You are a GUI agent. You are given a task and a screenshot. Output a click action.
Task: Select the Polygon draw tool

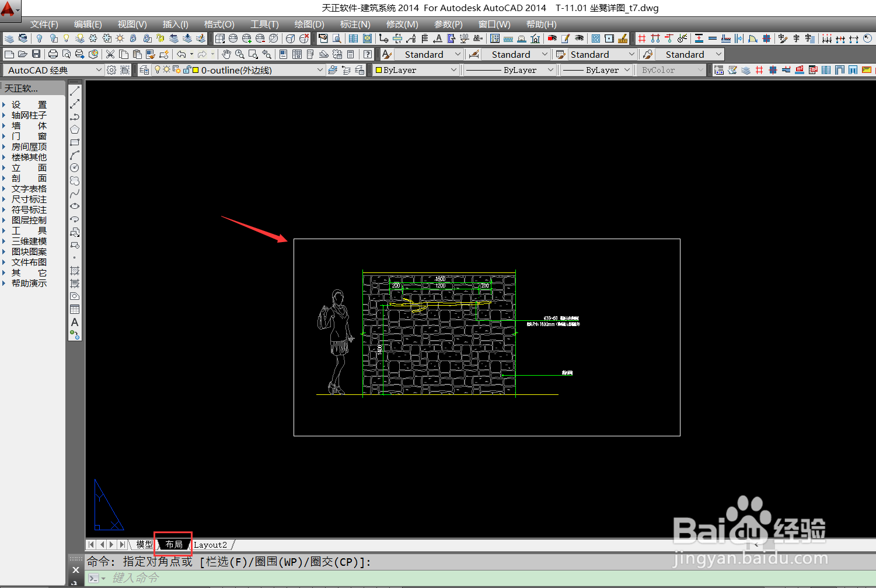tap(75, 129)
